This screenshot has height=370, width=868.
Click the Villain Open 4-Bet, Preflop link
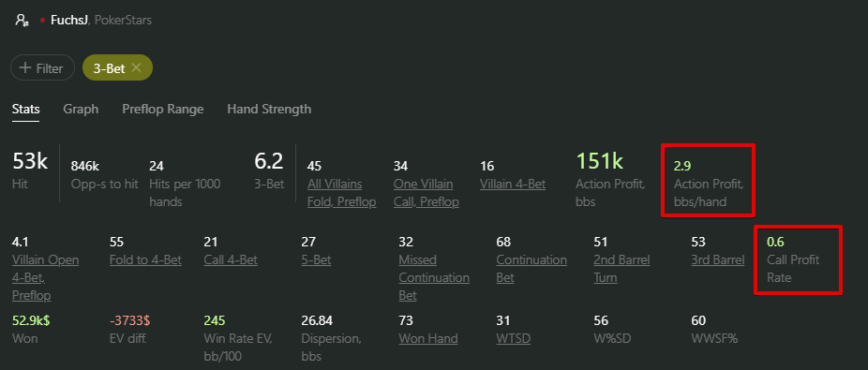coord(45,277)
